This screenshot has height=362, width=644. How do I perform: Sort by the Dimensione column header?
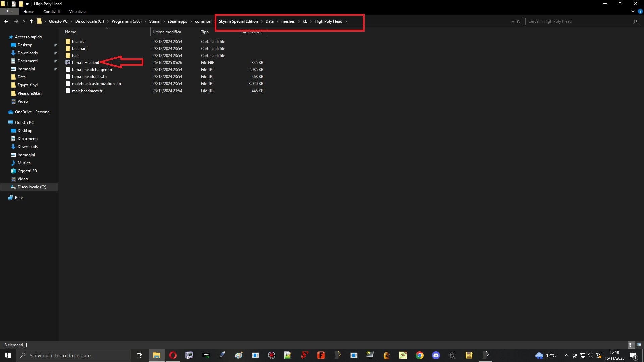(252, 32)
